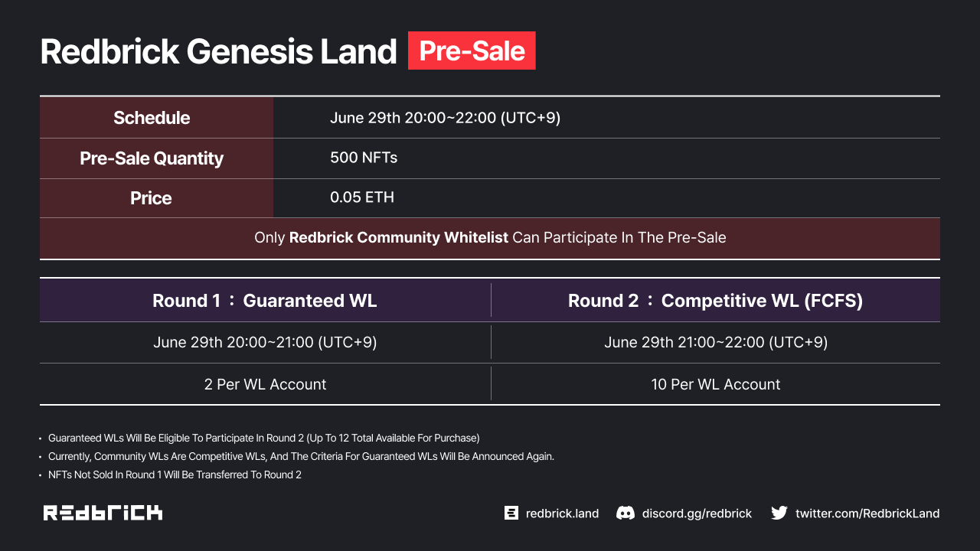Click the redbrick.land website icon
The height and width of the screenshot is (551, 980).
511,513
